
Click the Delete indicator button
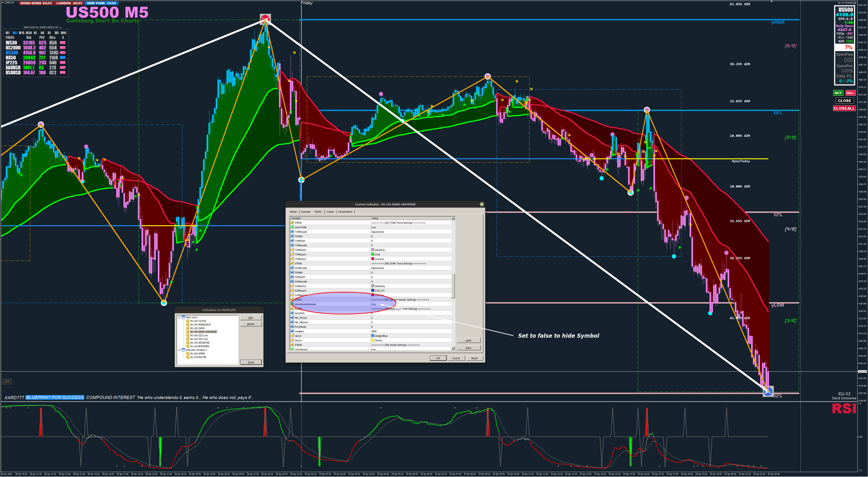pos(251,324)
